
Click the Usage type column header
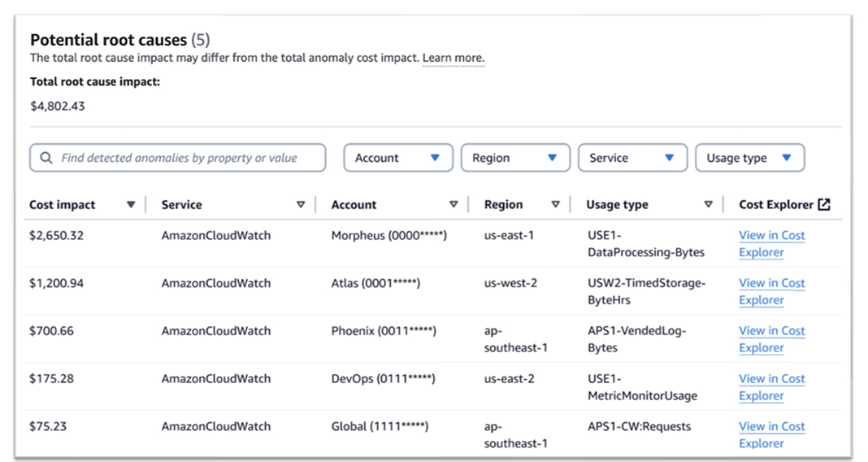click(x=617, y=204)
